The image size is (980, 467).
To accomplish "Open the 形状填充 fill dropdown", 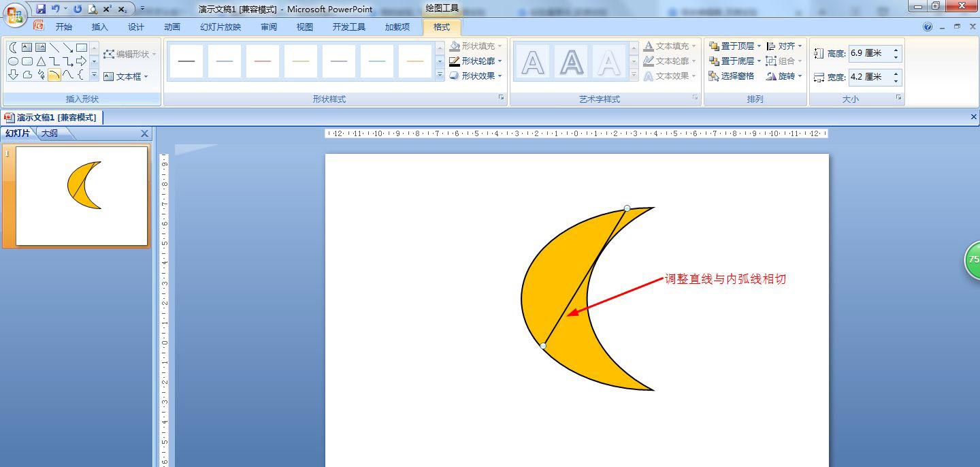I will pos(476,46).
